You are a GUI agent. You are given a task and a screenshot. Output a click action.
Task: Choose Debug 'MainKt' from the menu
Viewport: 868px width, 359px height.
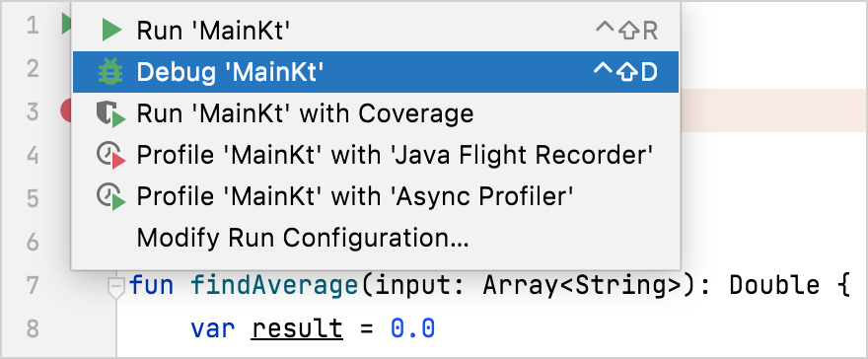tap(376, 72)
